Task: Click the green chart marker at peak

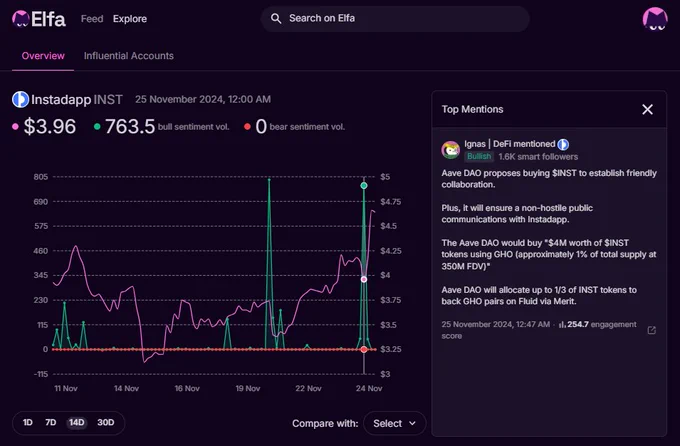Action: [x=364, y=186]
